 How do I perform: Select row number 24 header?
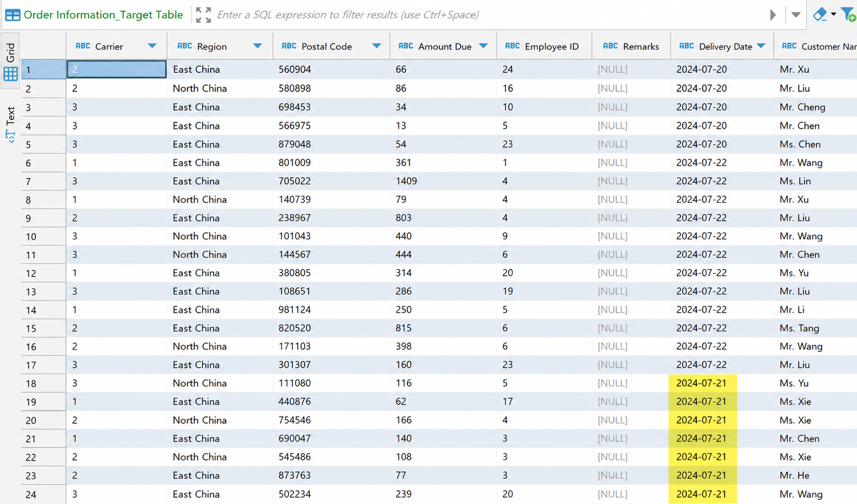point(44,494)
